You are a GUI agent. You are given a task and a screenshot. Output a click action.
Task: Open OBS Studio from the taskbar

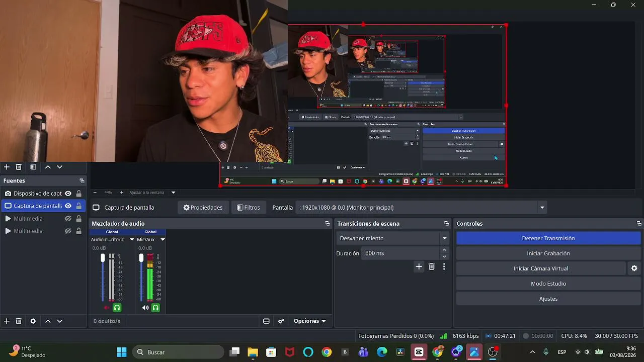pyautogui.click(x=493, y=352)
